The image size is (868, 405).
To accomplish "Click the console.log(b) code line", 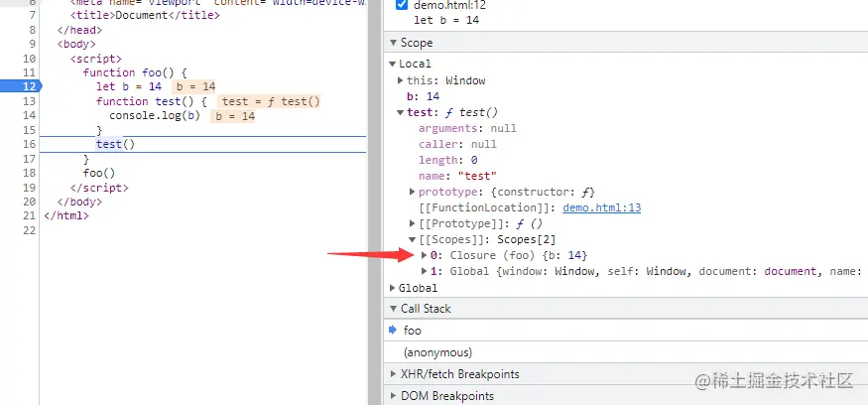I will [x=155, y=115].
